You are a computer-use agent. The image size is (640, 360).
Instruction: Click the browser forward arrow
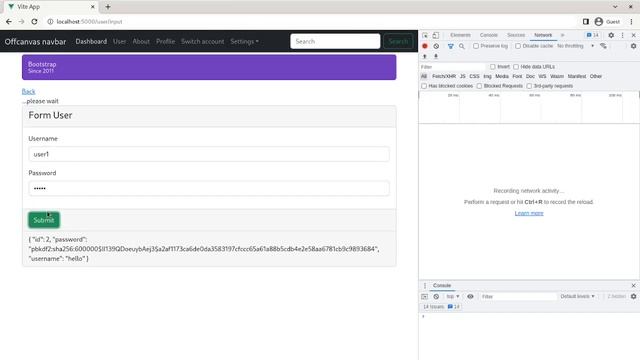pyautogui.click(x=21, y=22)
